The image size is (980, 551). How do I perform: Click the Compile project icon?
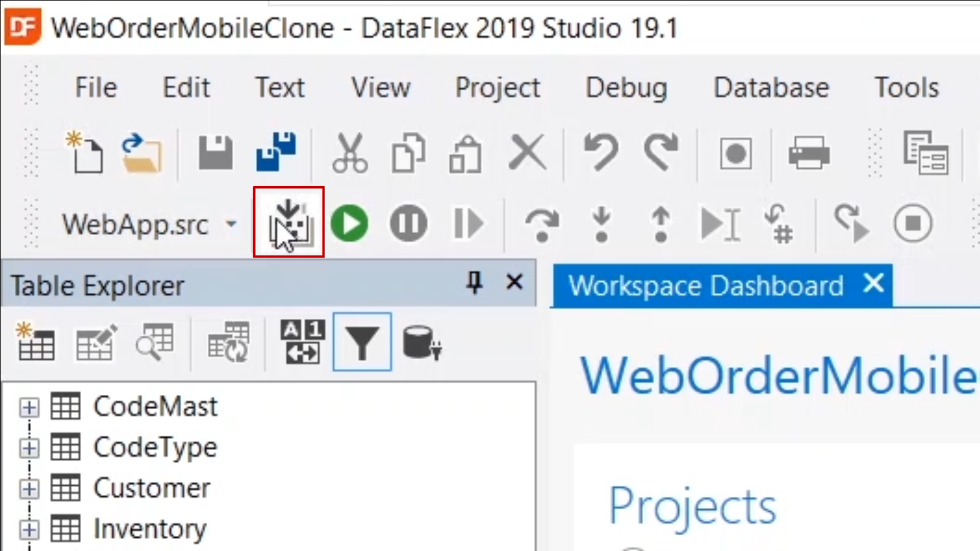tap(289, 222)
